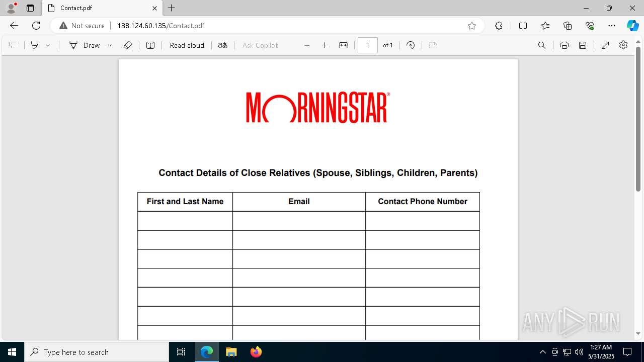The width and height of the screenshot is (644, 362).
Task: Show hidden tray icons
Action: (542, 352)
